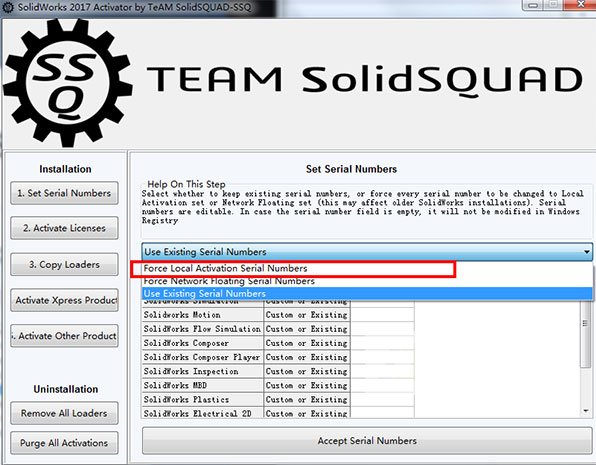Click serial number field for SolidWorks Composer

(382, 343)
